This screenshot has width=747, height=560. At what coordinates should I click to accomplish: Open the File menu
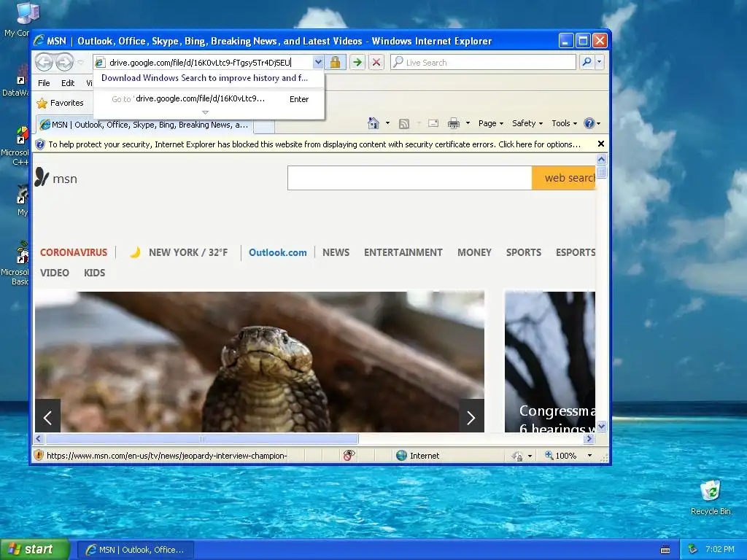pyautogui.click(x=44, y=83)
